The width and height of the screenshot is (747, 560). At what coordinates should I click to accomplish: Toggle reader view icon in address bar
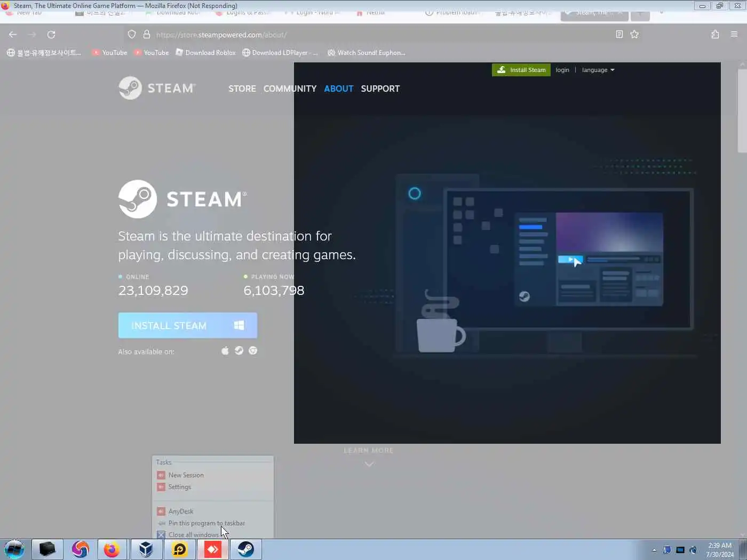(619, 35)
